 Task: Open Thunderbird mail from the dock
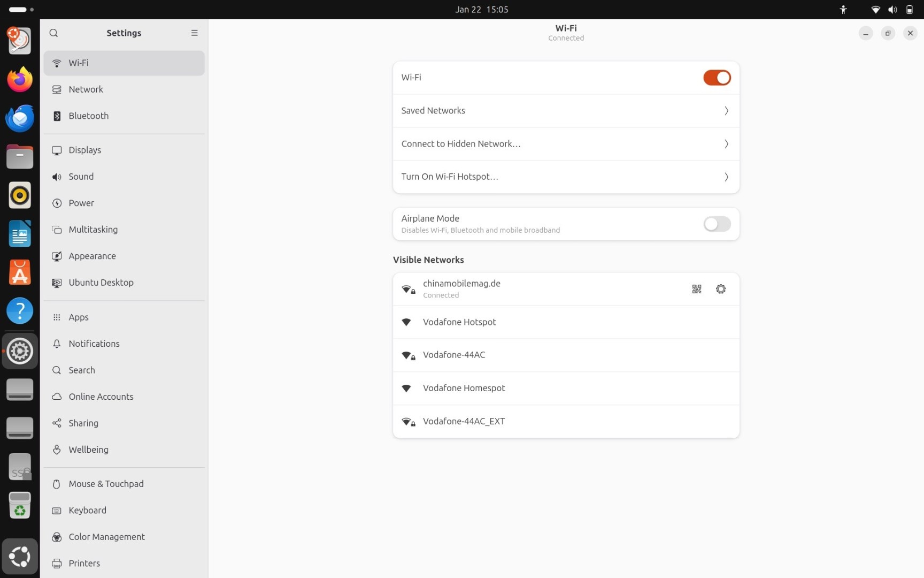point(20,118)
